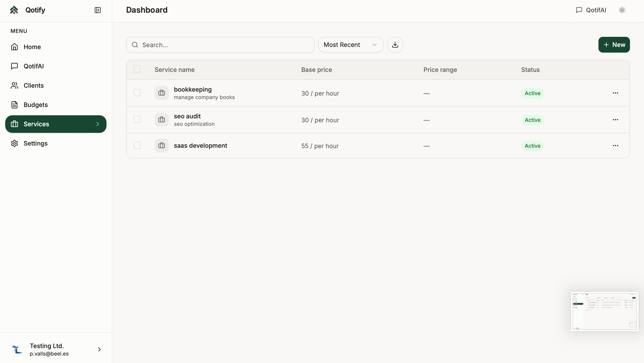Click the search magnifier icon
The image size is (644, 363).
pyautogui.click(x=135, y=45)
